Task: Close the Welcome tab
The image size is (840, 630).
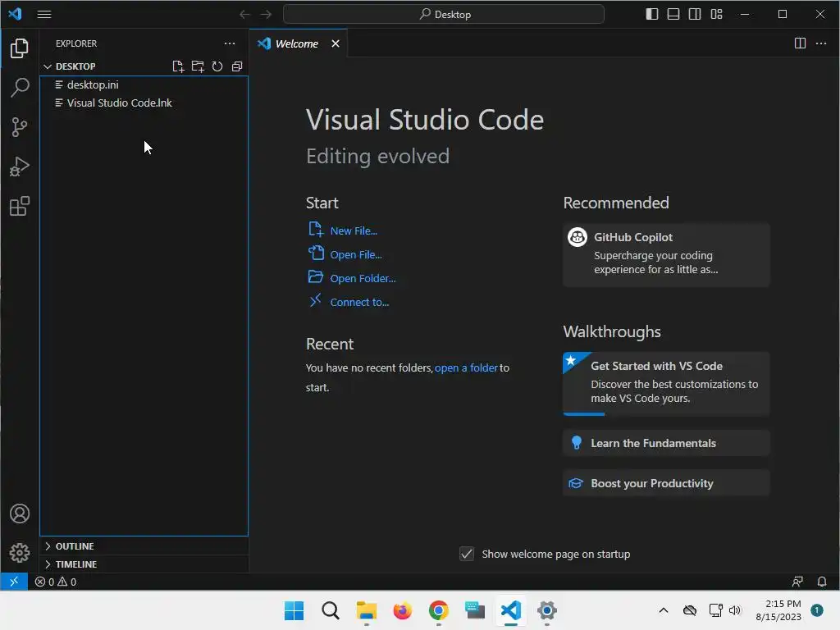Action: click(336, 43)
